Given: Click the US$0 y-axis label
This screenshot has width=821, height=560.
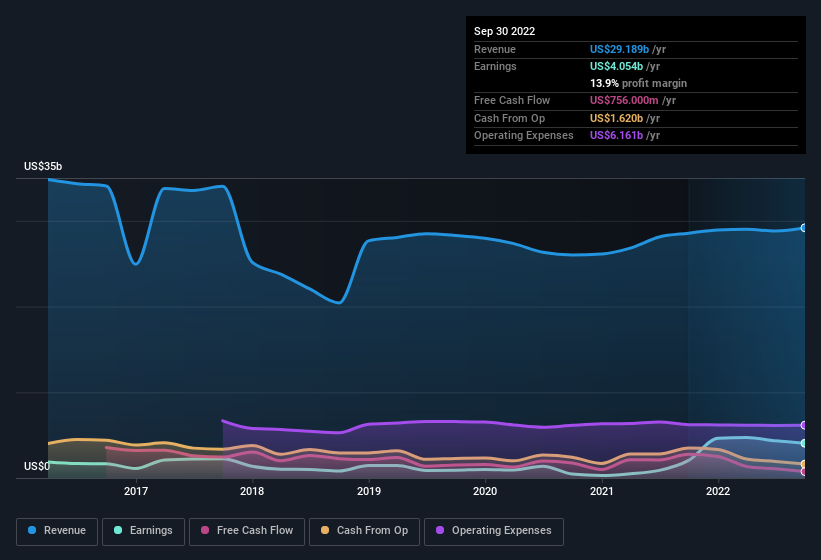Looking at the screenshot, I should click(x=37, y=466).
